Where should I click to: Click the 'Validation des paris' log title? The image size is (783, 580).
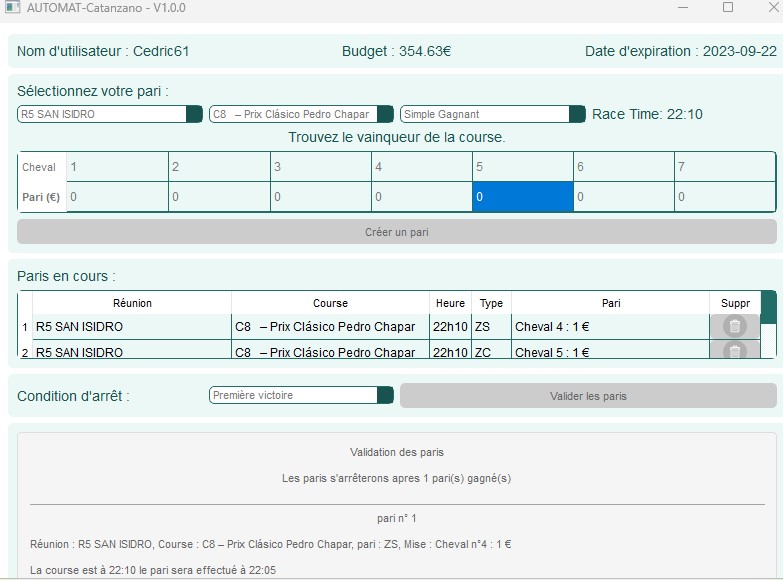point(396,452)
